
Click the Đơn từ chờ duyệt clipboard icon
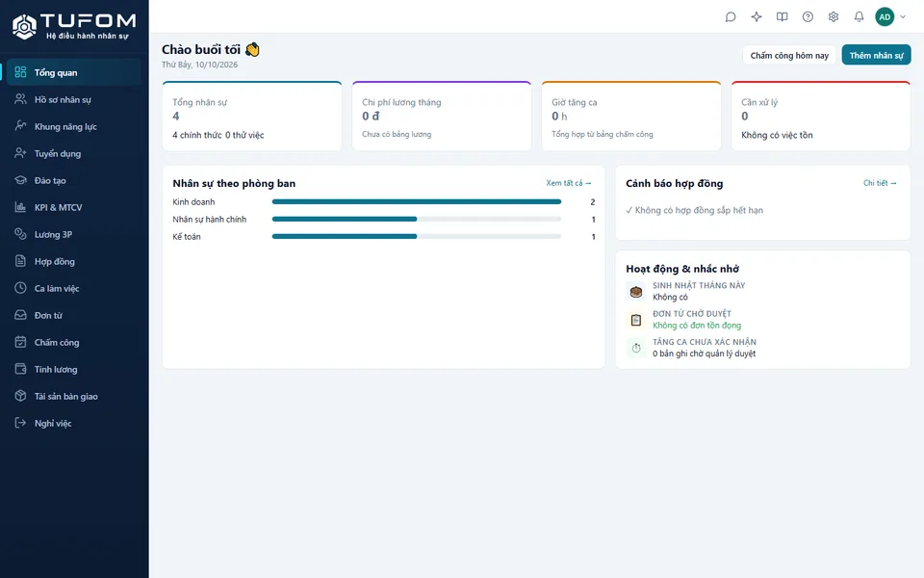[636, 320]
